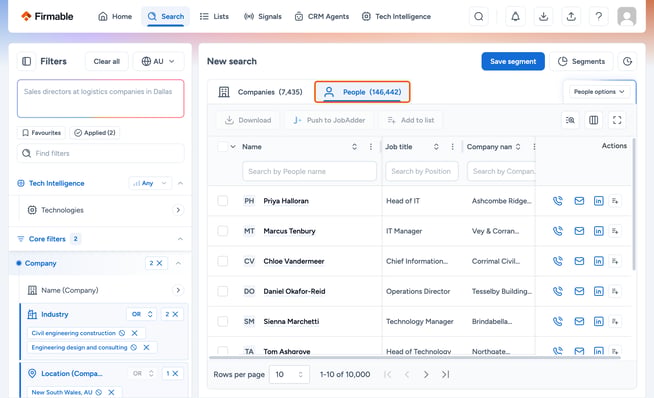Screen dimensions: 654x398
Task: Go to Home in navigation
Action: click(115, 17)
